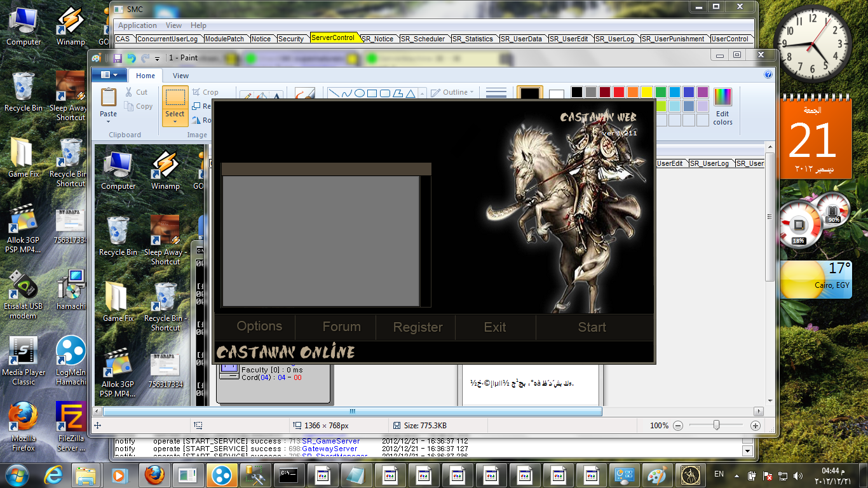Click the Command Prompt taskbar icon
The height and width of the screenshot is (488, 868).
290,475
